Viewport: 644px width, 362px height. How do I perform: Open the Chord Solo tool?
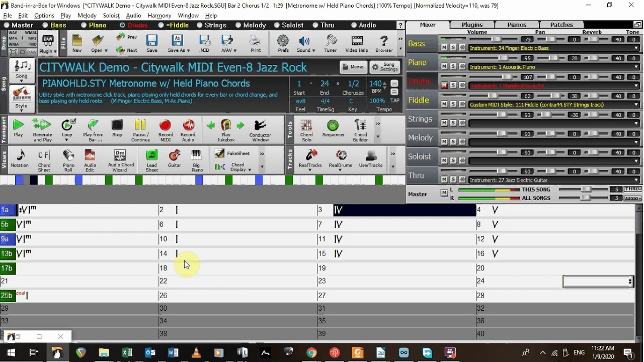[x=306, y=130]
